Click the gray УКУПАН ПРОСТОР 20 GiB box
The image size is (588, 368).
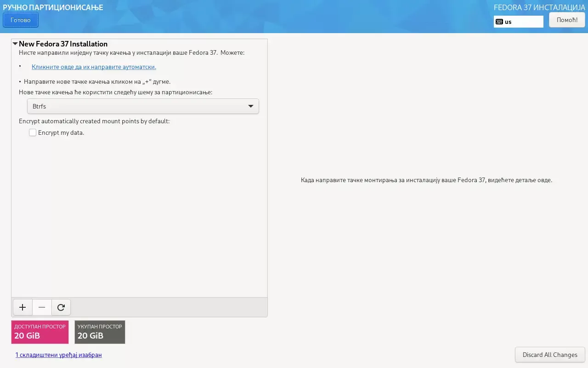click(x=100, y=332)
